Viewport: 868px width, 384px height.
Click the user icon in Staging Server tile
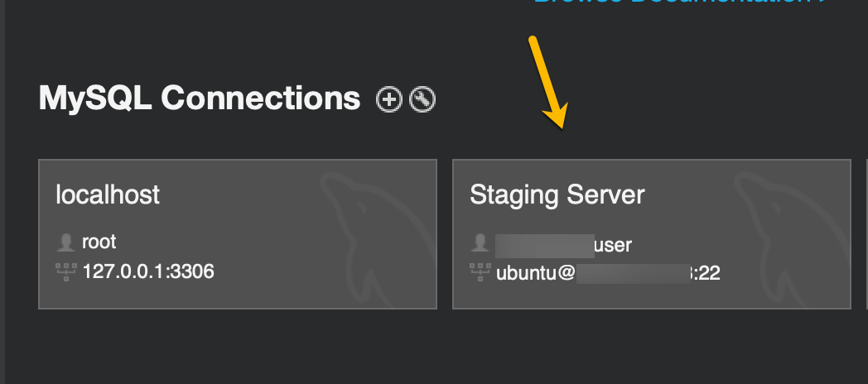[x=480, y=243]
